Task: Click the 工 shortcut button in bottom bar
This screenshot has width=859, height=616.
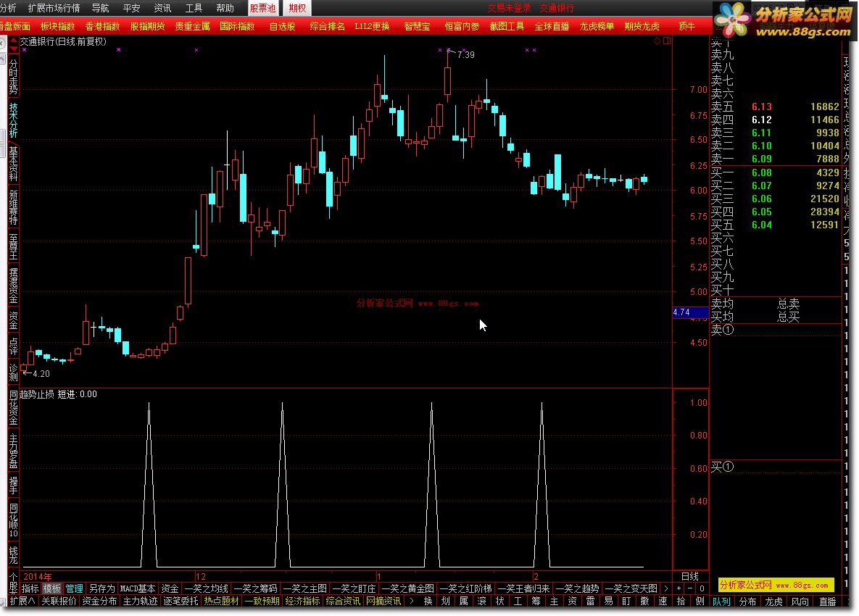Action: pos(518,602)
